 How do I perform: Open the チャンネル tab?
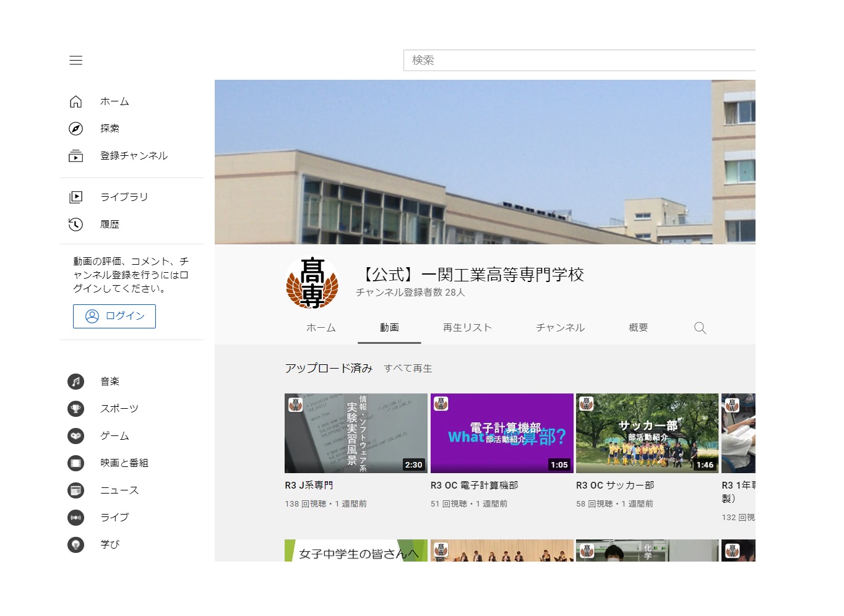point(560,328)
